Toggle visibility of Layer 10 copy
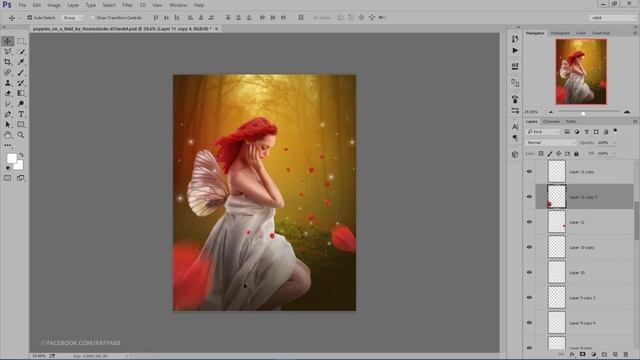Screen dimensions: 640x360 (x=529, y=247)
